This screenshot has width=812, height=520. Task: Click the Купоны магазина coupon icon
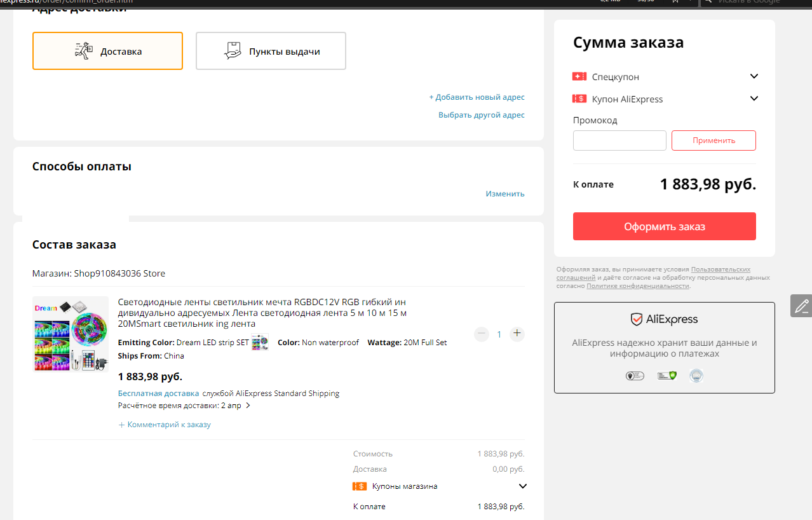tap(360, 486)
